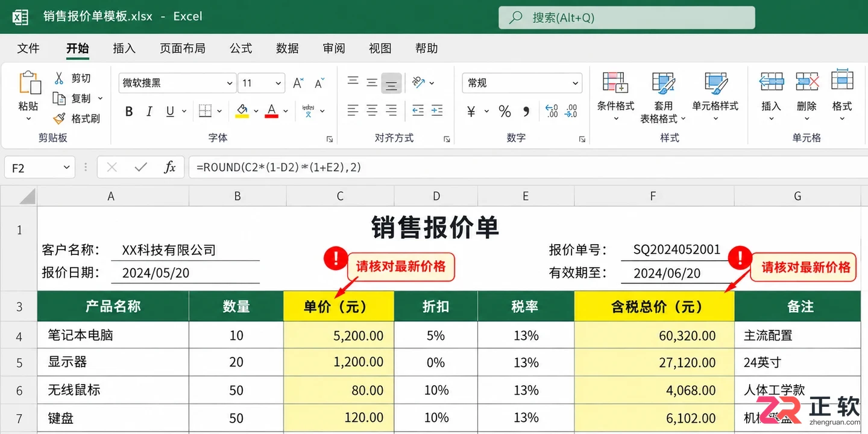
Task: Apply currency ¥ number format
Action: 471,112
